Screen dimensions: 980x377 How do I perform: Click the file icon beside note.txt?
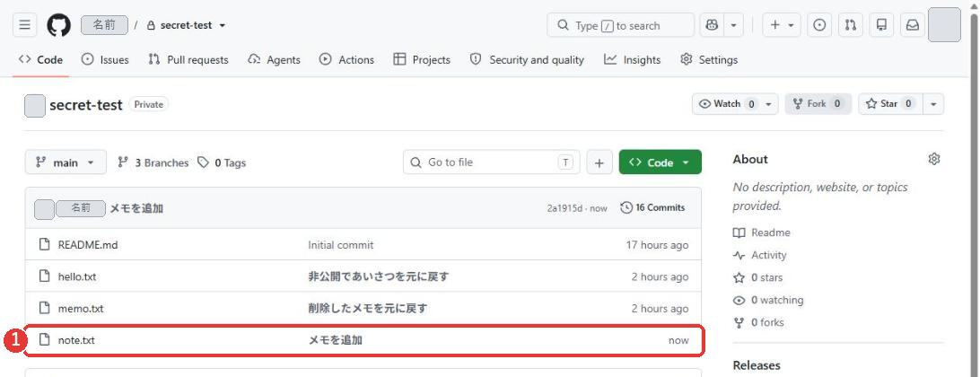pyautogui.click(x=44, y=340)
